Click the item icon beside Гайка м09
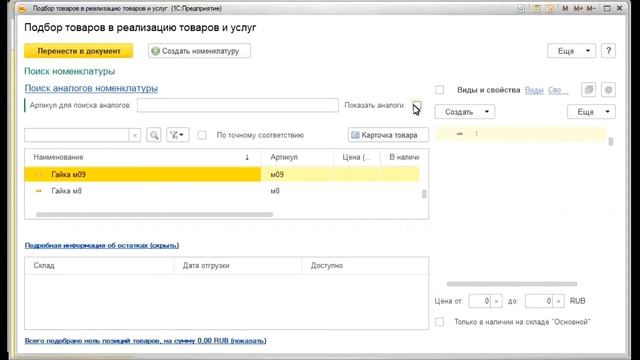640x360 pixels. 39,174
